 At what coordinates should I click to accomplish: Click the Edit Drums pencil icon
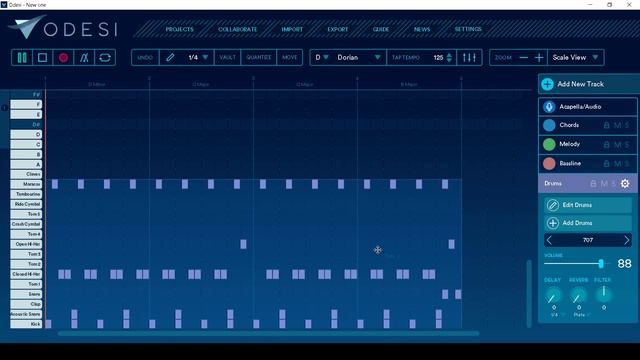point(553,205)
